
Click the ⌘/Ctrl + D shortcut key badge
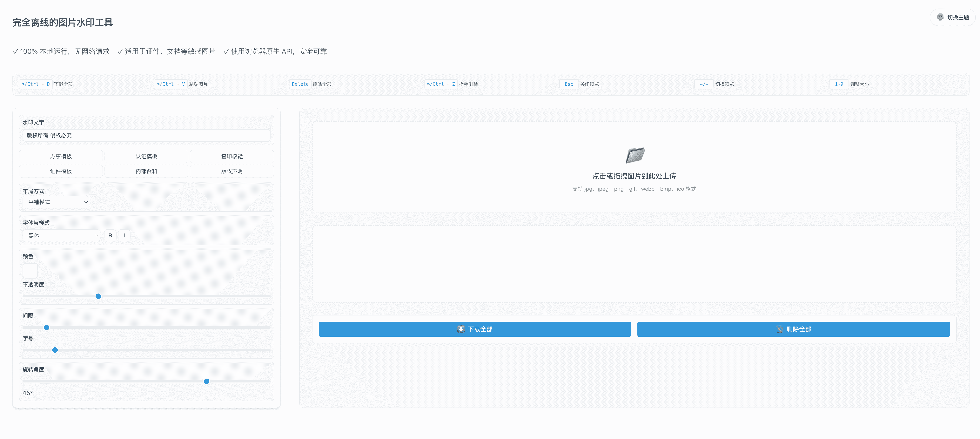pos(36,84)
